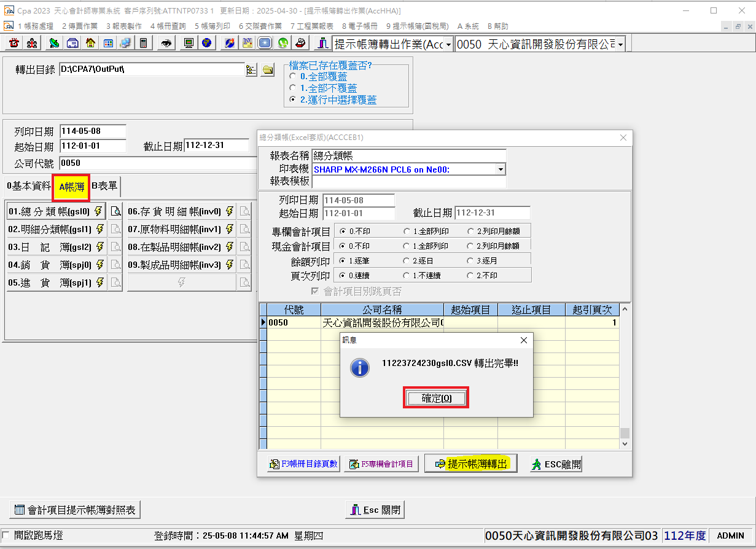The width and height of the screenshot is (756, 549).
Task: Open folder browse icon beside 轉出目錄
Action: coord(268,70)
